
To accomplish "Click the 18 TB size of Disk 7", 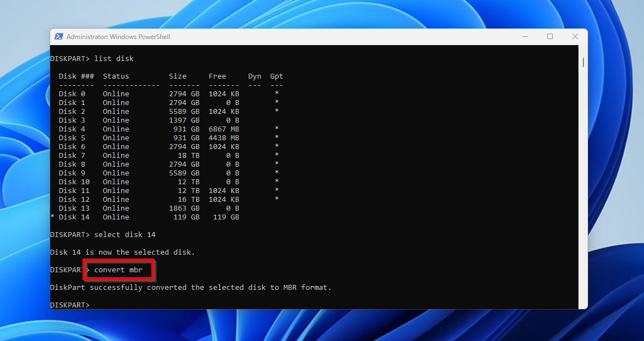I will click(188, 156).
